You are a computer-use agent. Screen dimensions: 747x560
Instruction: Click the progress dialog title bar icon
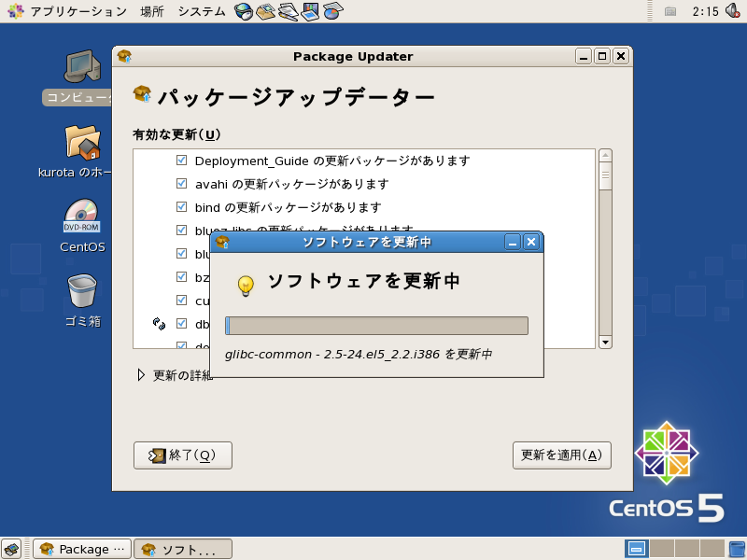click(x=222, y=242)
